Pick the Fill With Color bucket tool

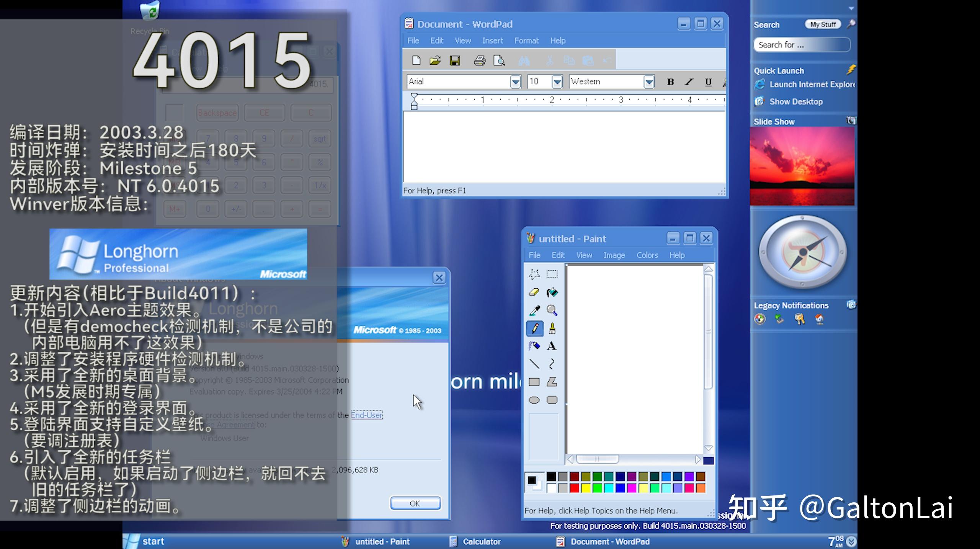coord(552,292)
